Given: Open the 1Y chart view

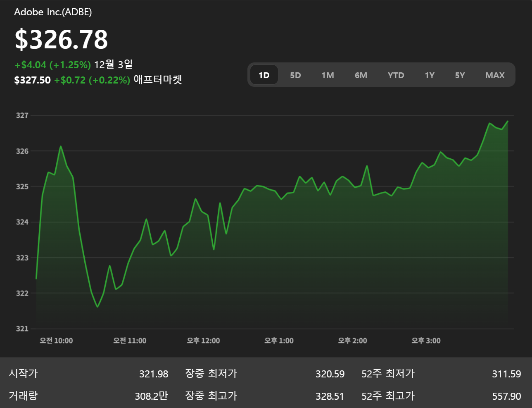Looking at the screenshot, I should pyautogui.click(x=430, y=75).
